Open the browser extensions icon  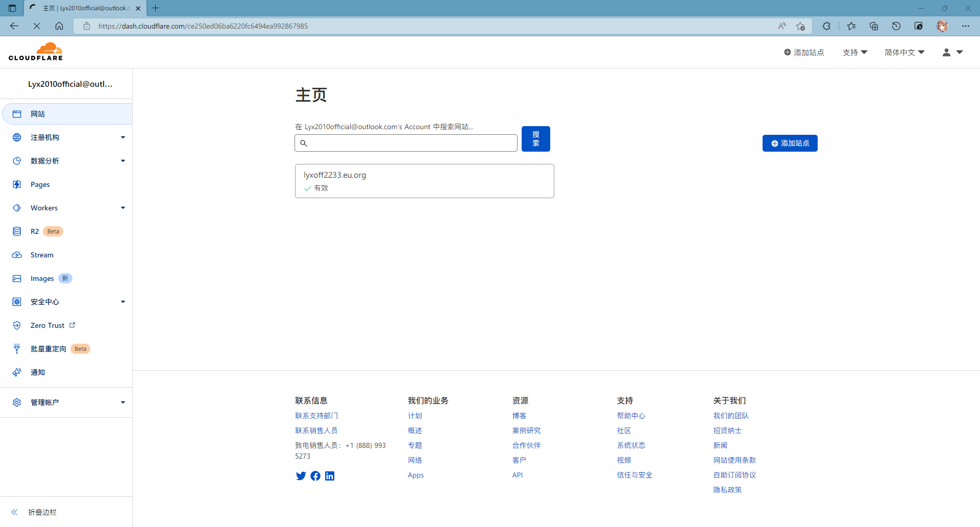coord(826,26)
